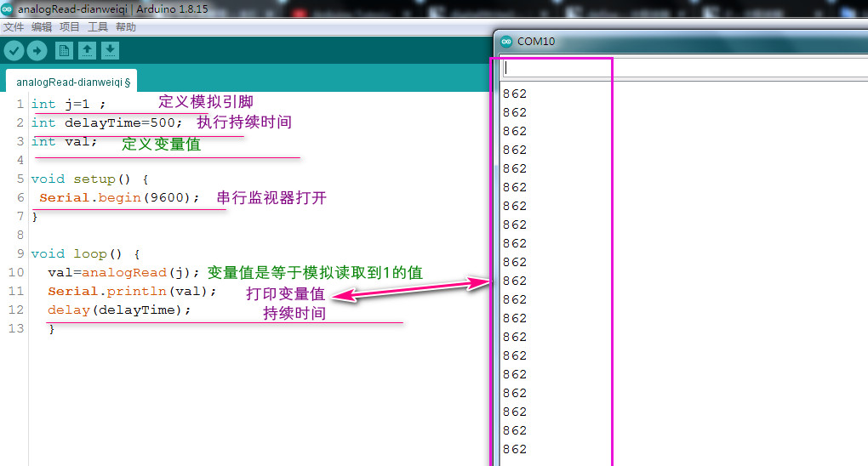Click the Arduino icon in the COM10 window title
Image resolution: width=868 pixels, height=466 pixels.
coord(506,42)
